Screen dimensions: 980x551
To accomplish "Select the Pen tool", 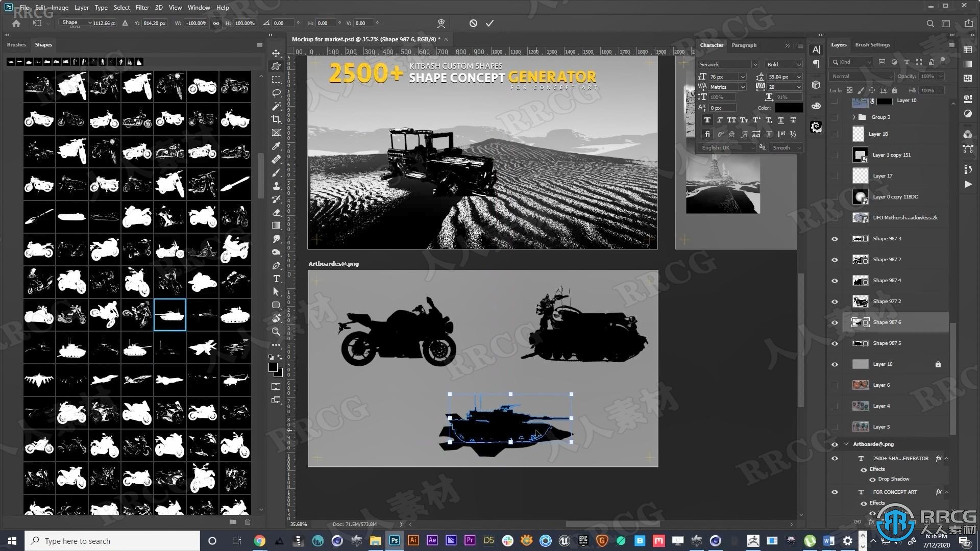I will click(x=276, y=265).
